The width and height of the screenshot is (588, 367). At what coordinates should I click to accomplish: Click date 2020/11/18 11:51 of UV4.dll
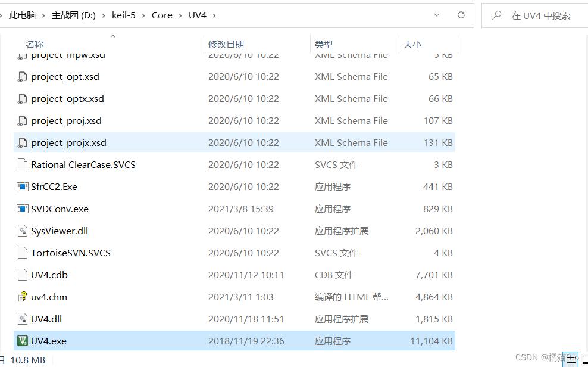pos(246,319)
